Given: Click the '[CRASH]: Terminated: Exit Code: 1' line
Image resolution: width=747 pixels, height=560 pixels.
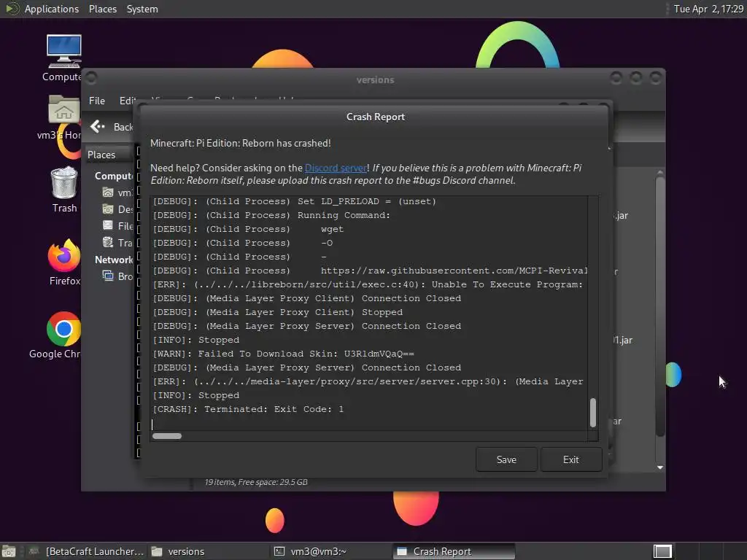Looking at the screenshot, I should pos(248,409).
